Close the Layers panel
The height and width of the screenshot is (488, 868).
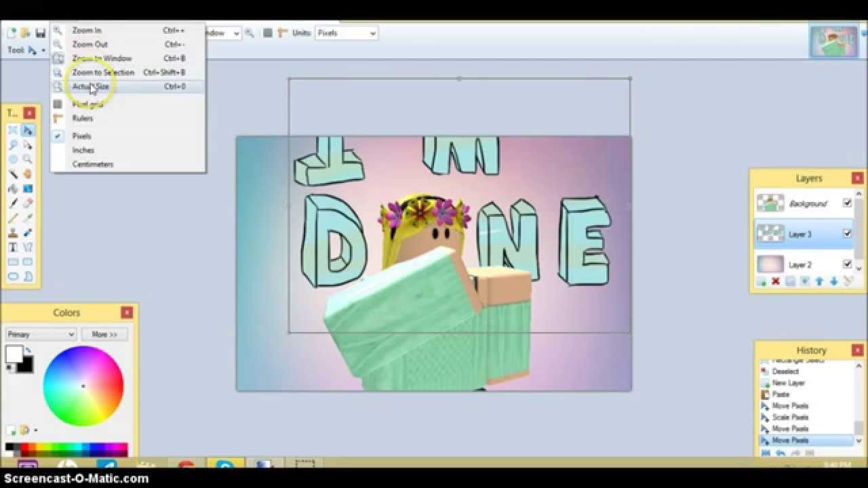(x=857, y=178)
